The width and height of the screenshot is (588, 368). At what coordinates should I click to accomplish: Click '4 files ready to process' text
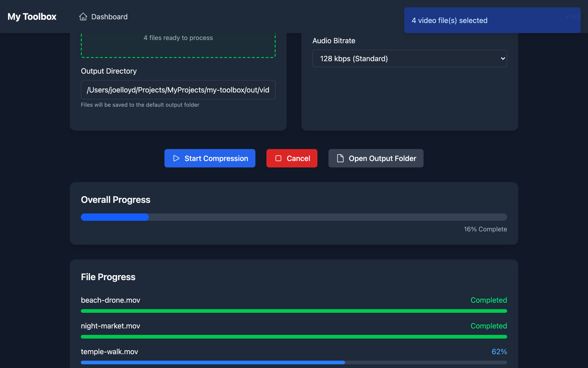[x=178, y=38]
